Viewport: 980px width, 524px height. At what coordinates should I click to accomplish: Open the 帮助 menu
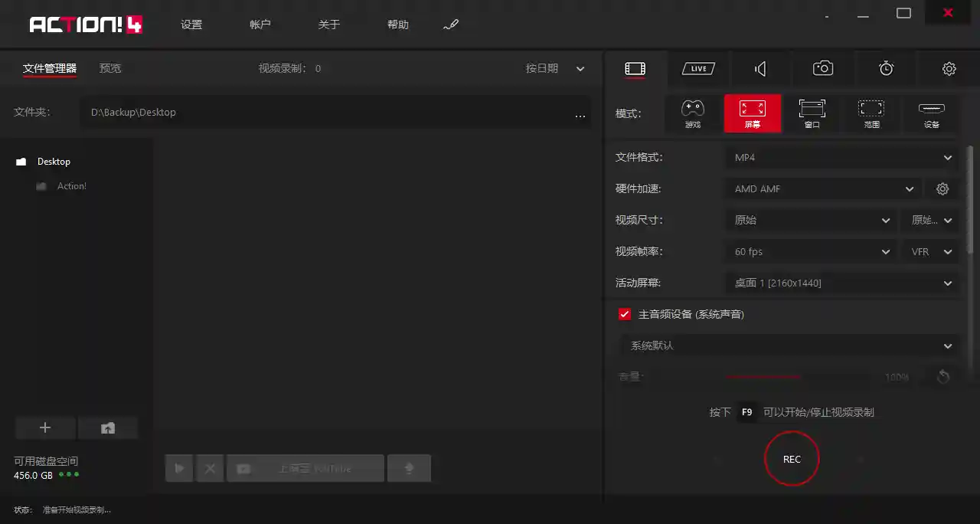[397, 24]
